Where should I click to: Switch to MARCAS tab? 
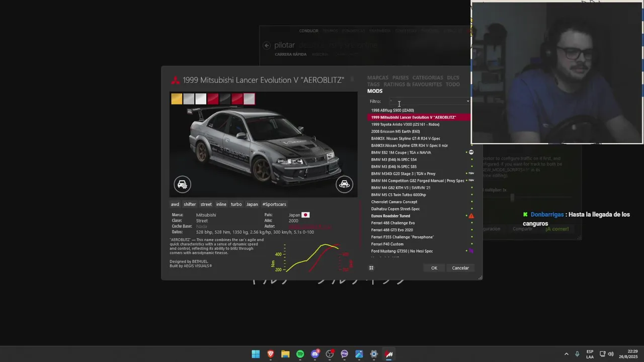[x=378, y=78]
